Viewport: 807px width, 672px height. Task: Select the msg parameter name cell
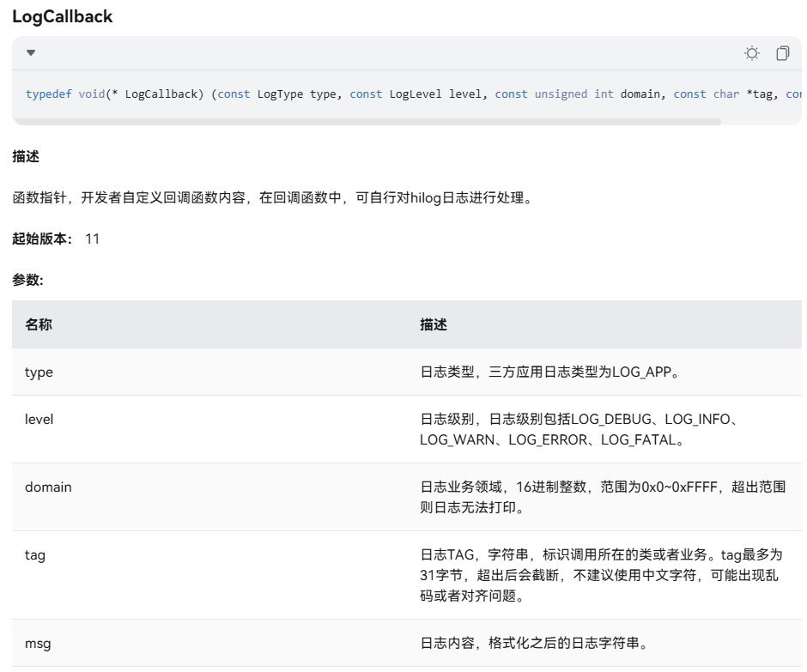(38, 643)
